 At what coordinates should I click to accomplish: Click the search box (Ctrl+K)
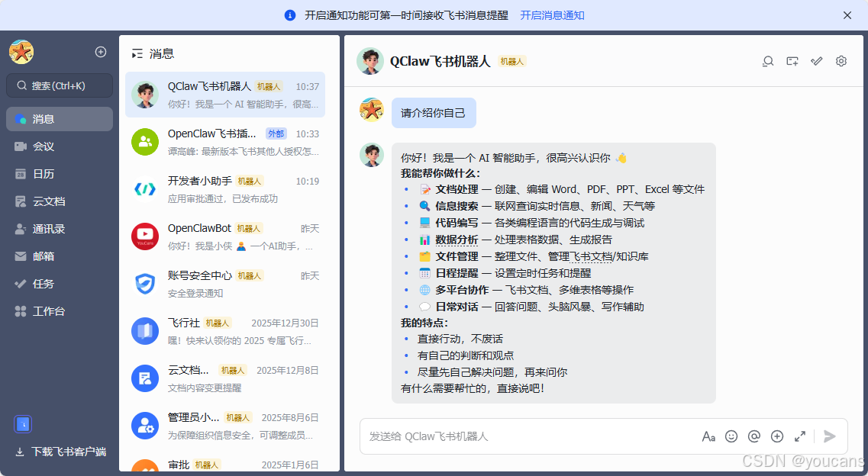point(59,85)
